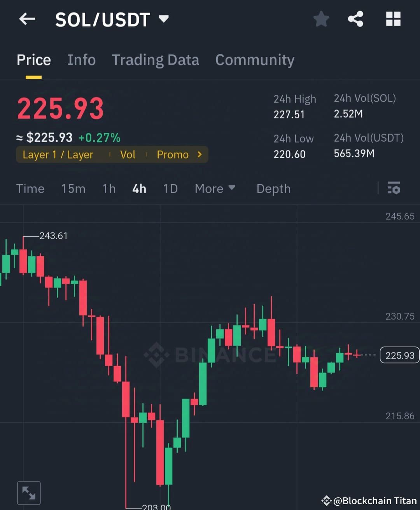Open the share options icon
The image size is (420, 510).
pyautogui.click(x=355, y=19)
